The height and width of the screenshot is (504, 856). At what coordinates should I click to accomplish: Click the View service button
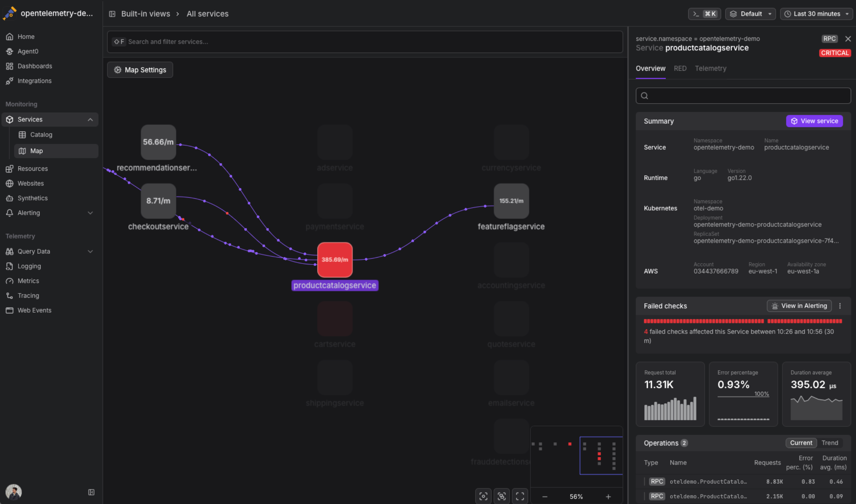click(814, 121)
